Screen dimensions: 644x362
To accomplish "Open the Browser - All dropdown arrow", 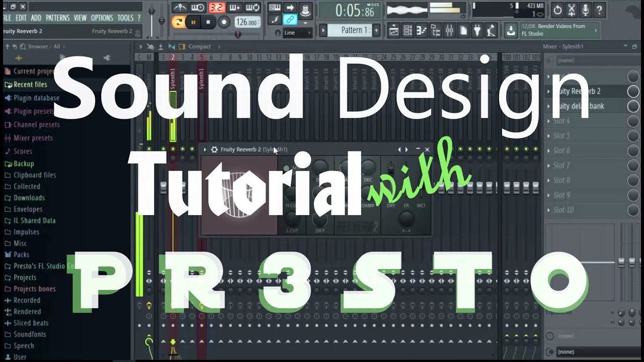I will click(63, 46).
